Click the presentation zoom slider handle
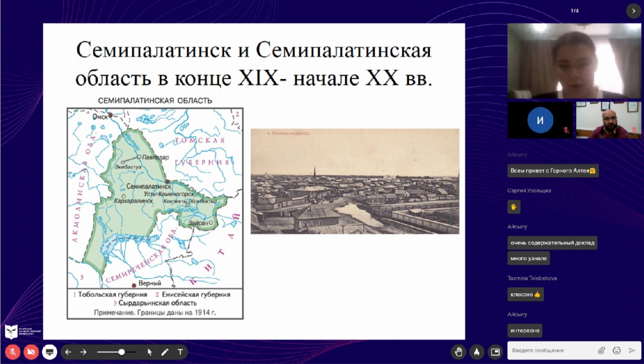This screenshot has height=364, width=644. click(121, 352)
